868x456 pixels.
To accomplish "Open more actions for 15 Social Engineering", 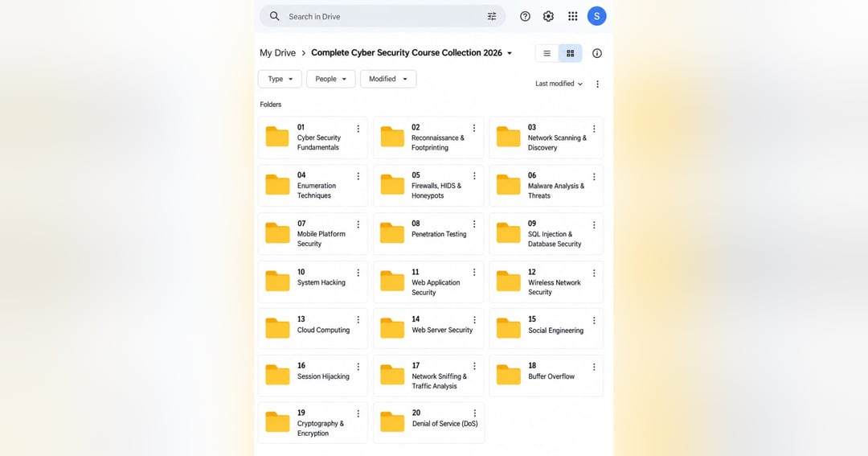I will click(594, 320).
